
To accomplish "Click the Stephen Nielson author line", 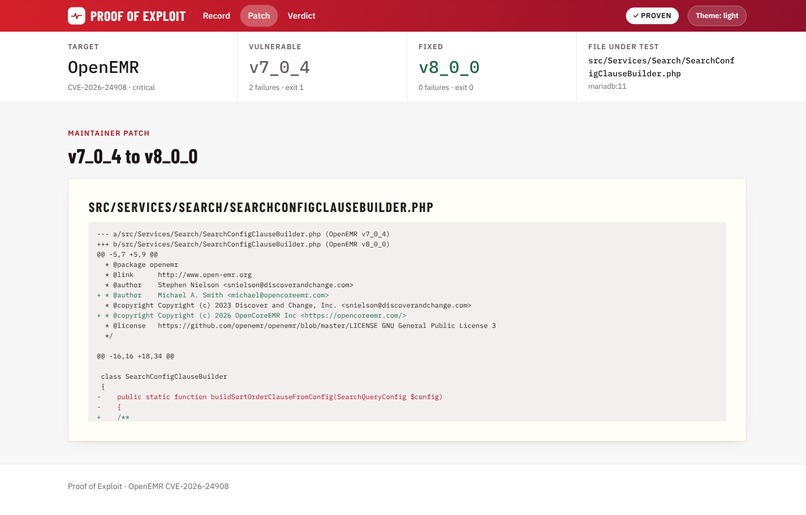I will click(229, 285).
